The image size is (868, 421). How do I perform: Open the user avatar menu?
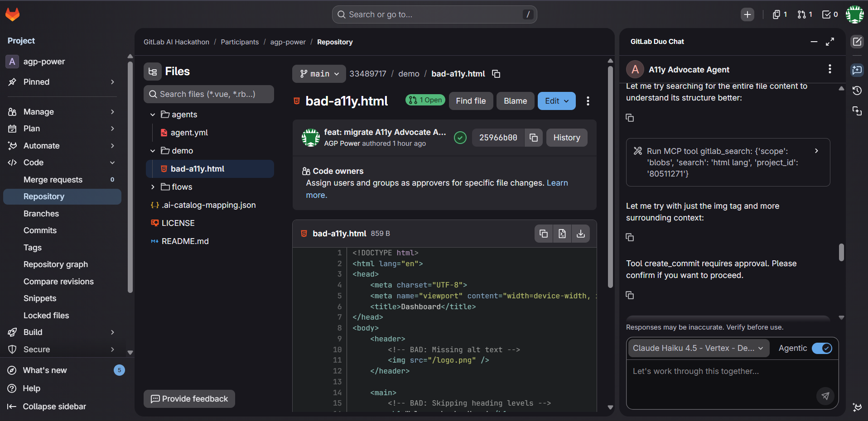tap(855, 14)
